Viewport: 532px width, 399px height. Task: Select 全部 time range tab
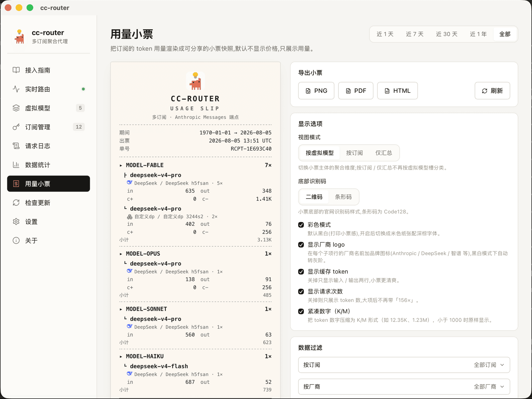(505, 34)
